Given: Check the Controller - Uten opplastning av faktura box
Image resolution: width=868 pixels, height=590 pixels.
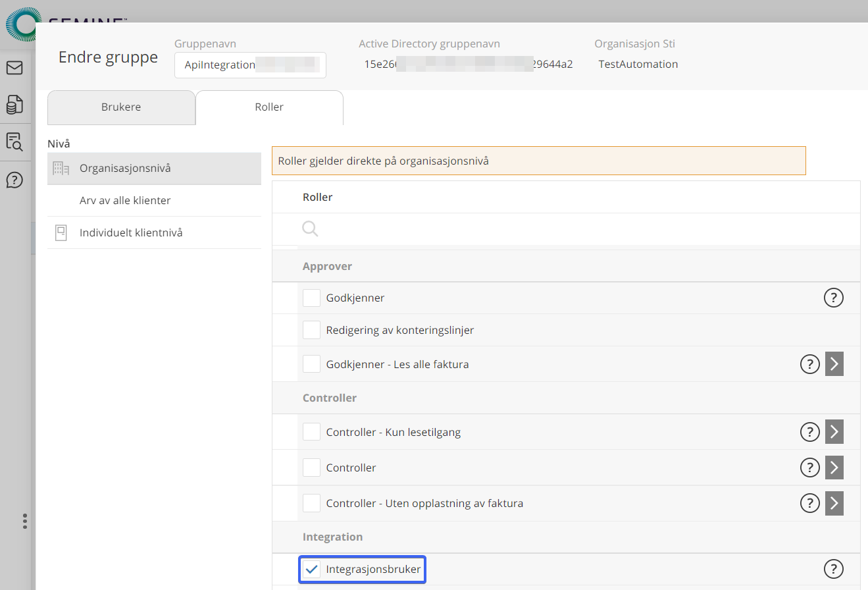Looking at the screenshot, I should tap(311, 504).
